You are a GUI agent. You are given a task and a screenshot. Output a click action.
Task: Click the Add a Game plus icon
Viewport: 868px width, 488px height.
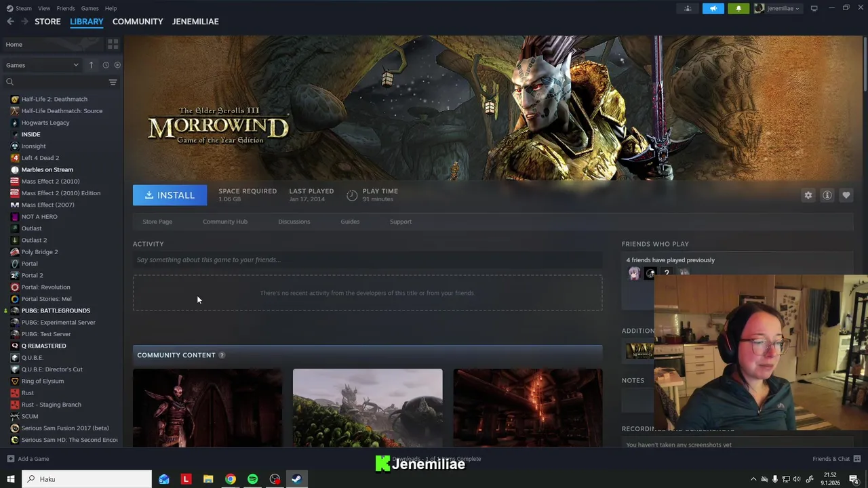pyautogui.click(x=10, y=459)
